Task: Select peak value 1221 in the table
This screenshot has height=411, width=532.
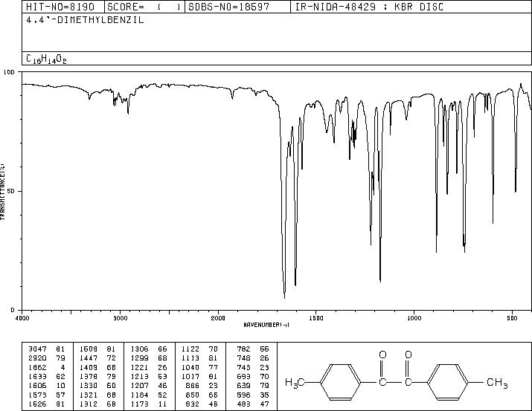Action: pos(139,367)
